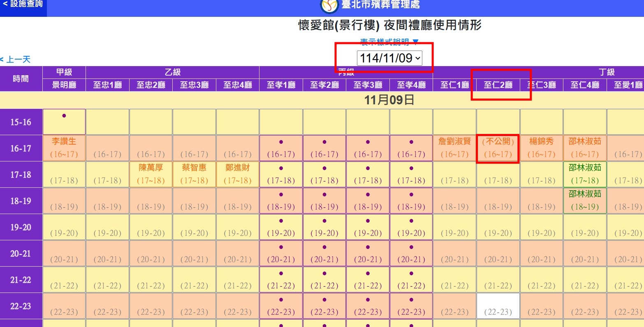Click the dot in 景明廳 15-16 slot
Image resolution: width=644 pixels, height=327 pixels.
point(64,116)
